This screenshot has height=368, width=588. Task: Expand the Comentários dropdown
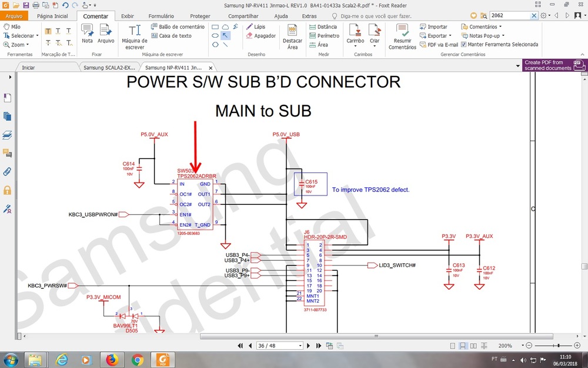coord(500,26)
